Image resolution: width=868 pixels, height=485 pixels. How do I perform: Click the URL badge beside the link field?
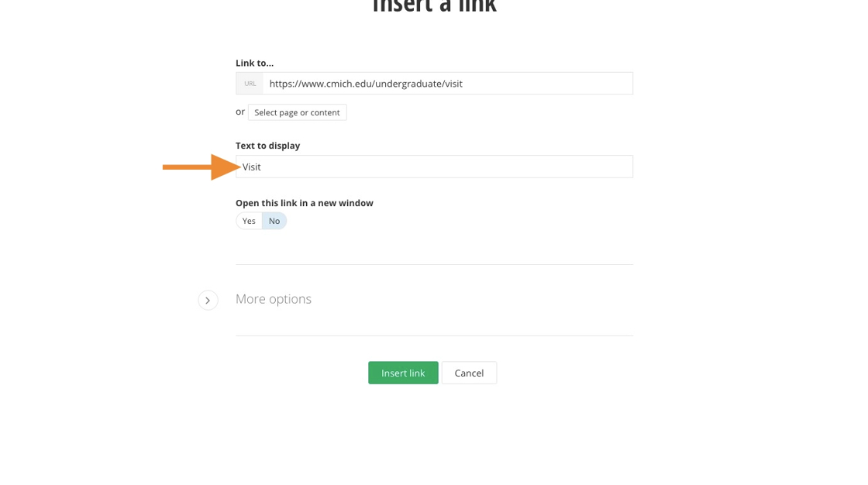[x=250, y=84]
